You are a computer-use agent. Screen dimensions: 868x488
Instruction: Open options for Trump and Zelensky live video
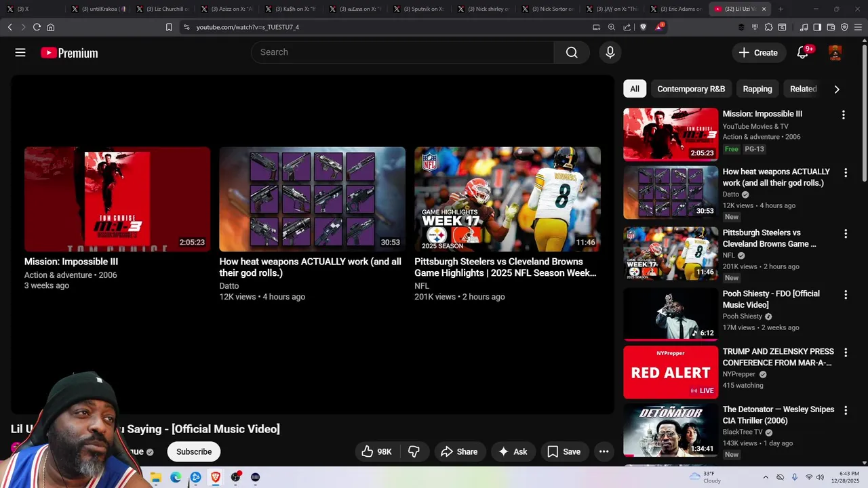point(845,352)
